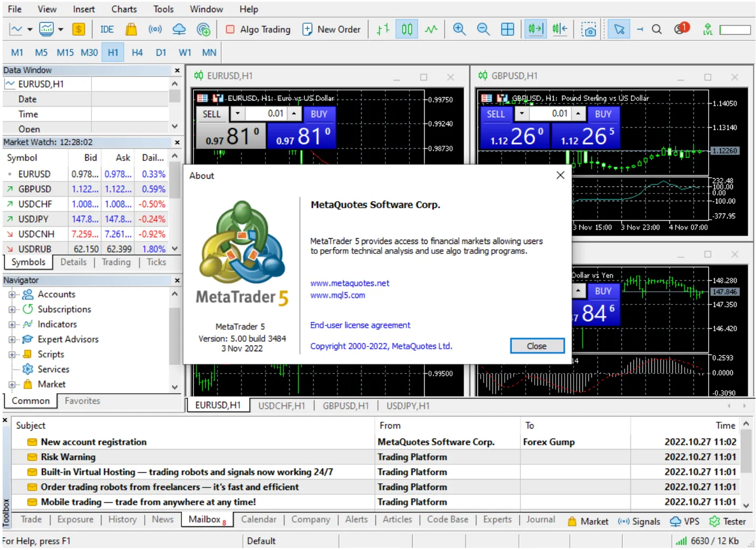Open the new chart dropdown arrow

click(29, 29)
